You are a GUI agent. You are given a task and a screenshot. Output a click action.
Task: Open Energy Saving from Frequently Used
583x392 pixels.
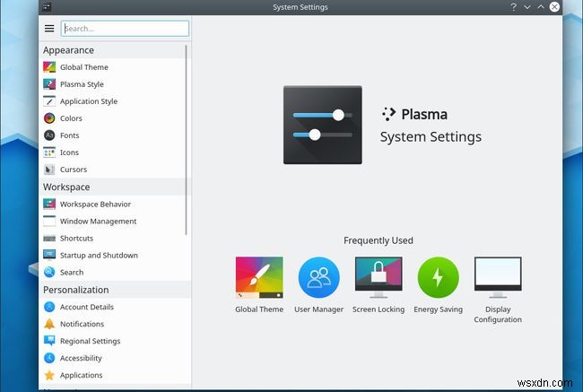coord(438,285)
